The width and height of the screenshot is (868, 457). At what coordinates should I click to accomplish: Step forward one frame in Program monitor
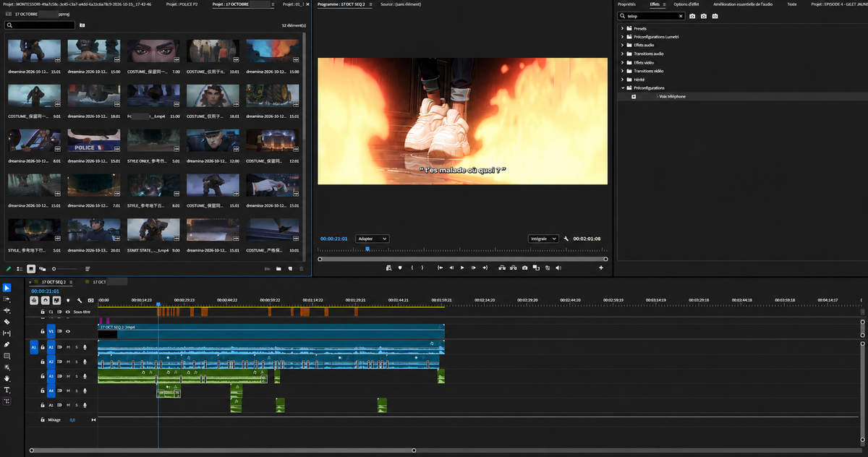click(x=474, y=268)
